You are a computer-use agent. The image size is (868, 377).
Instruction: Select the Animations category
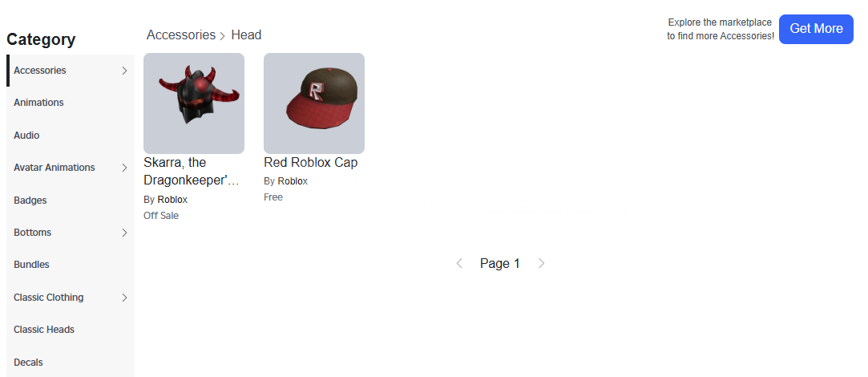(x=38, y=103)
